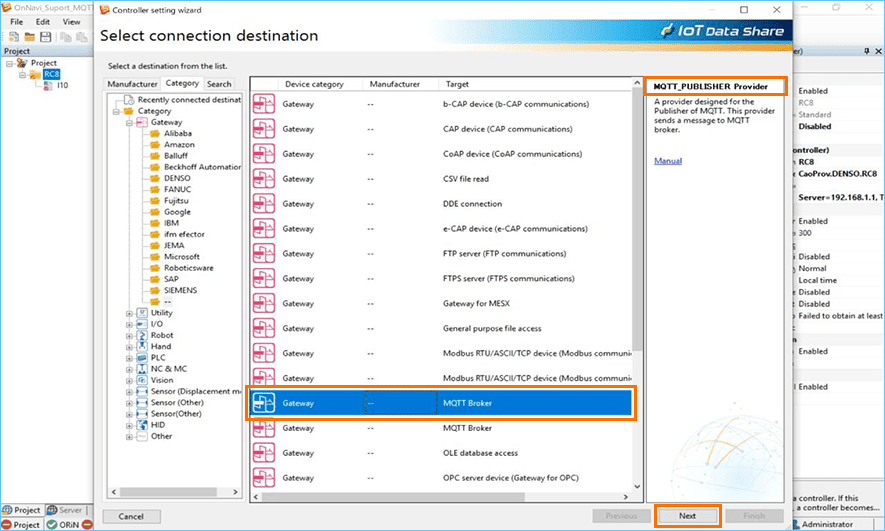Screen dimensions: 885x531
Task: Click the Gateway for MESX row icon
Action: point(264,303)
